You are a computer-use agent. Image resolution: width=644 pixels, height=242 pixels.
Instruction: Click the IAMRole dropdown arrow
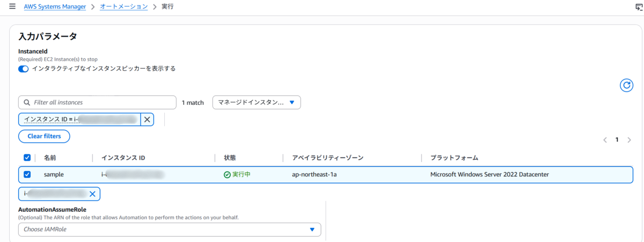coord(312,230)
